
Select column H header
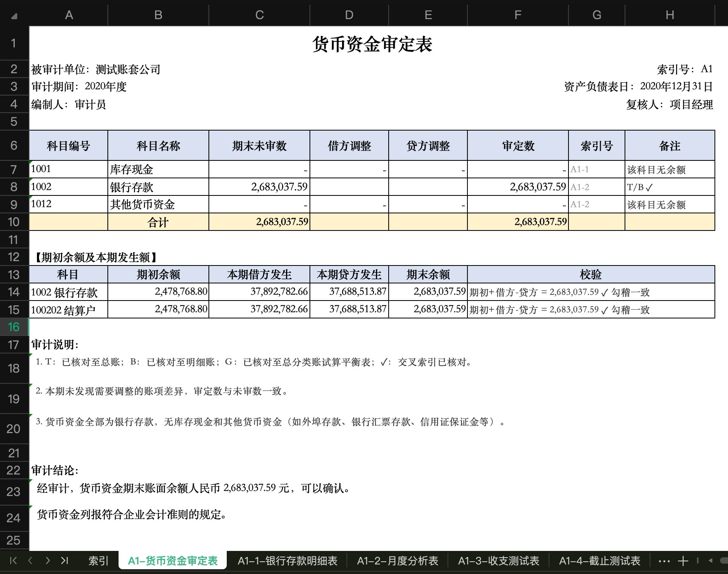[670, 15]
